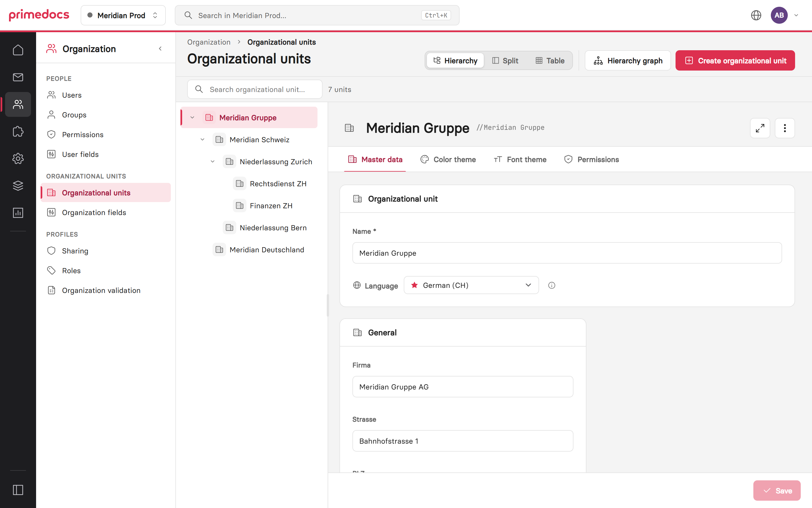Open the Hierarchy graph

[627, 60]
